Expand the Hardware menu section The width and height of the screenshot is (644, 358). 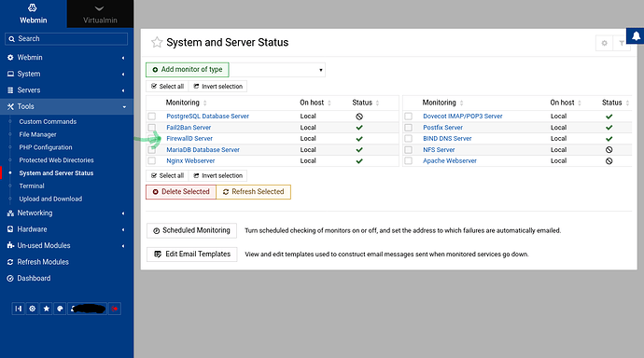pos(66,229)
